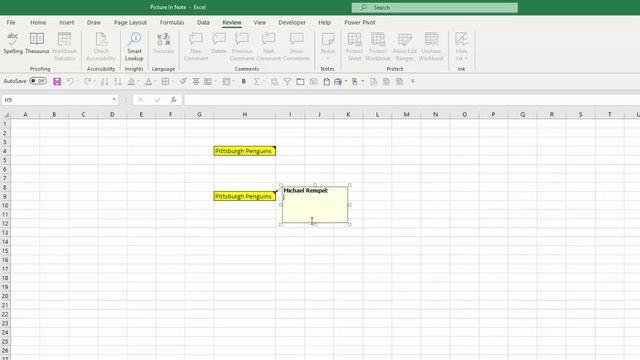Screen dimensions: 640x360
Task: Click the Translate language tool
Action: pos(163,44)
